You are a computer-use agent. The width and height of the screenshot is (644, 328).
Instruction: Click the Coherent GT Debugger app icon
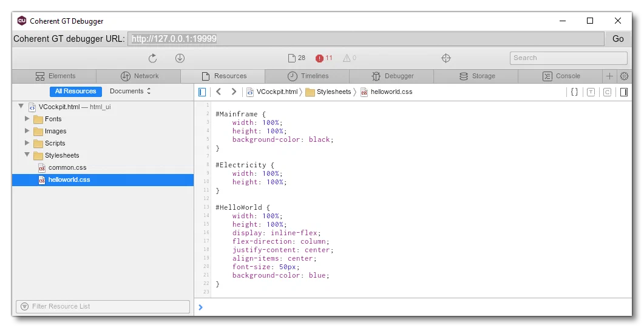point(22,21)
